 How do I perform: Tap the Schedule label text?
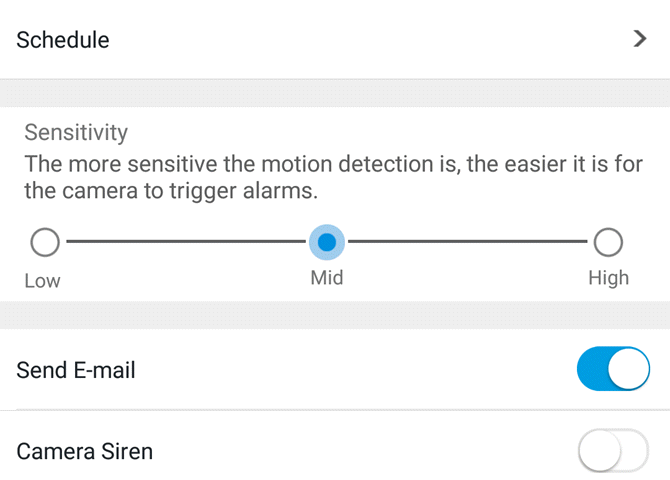click(x=63, y=40)
